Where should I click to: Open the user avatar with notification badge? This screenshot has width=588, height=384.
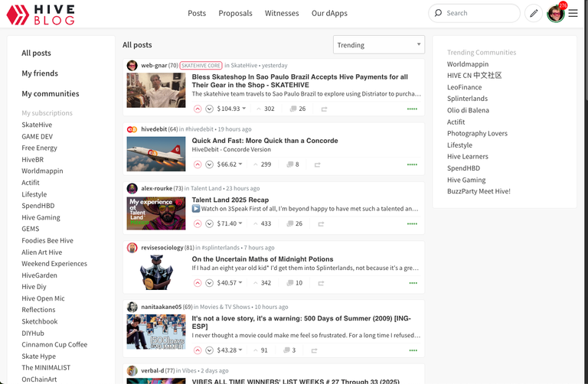click(556, 14)
